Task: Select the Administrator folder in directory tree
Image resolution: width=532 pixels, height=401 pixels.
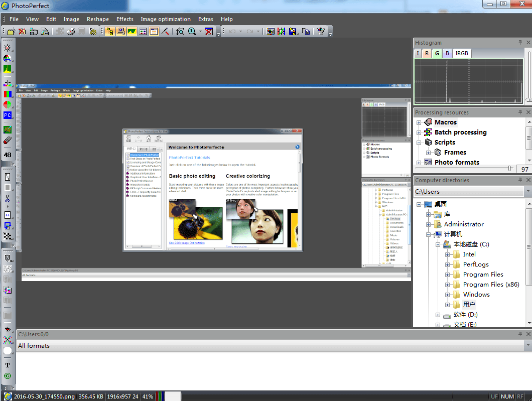Action: click(464, 224)
